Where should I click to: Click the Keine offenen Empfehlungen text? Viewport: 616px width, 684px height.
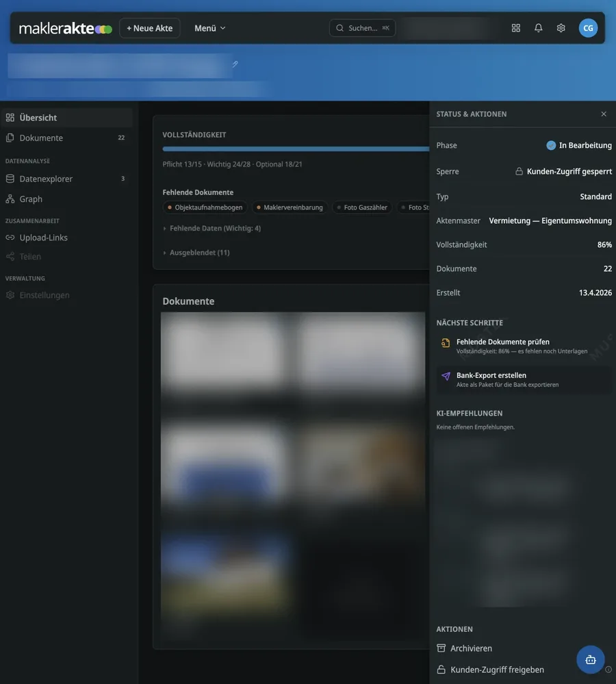(x=476, y=427)
